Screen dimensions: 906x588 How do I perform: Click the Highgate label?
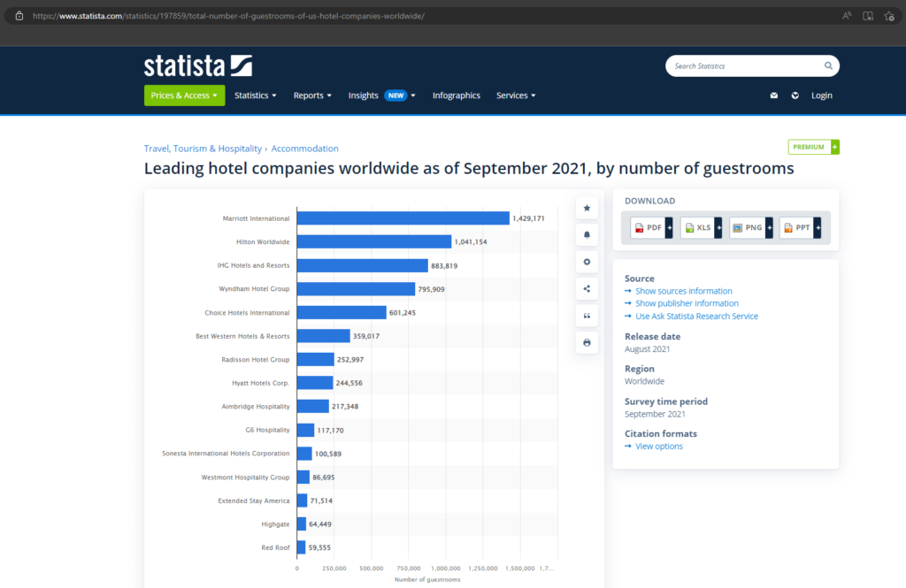[276, 524]
